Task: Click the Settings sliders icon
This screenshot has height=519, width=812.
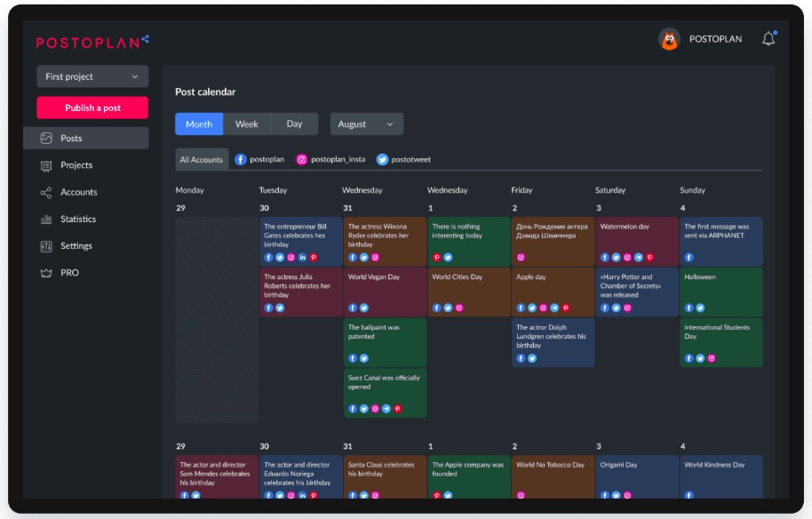Action: click(46, 246)
